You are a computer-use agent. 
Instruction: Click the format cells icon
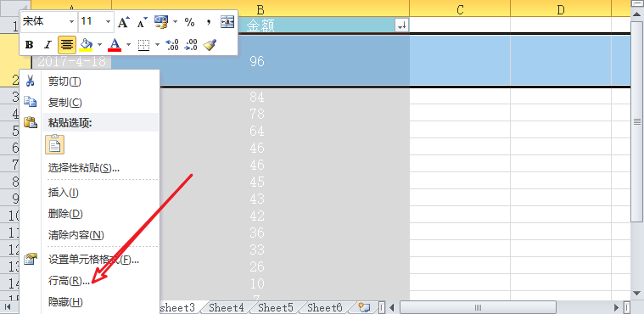pyautogui.click(x=31, y=260)
